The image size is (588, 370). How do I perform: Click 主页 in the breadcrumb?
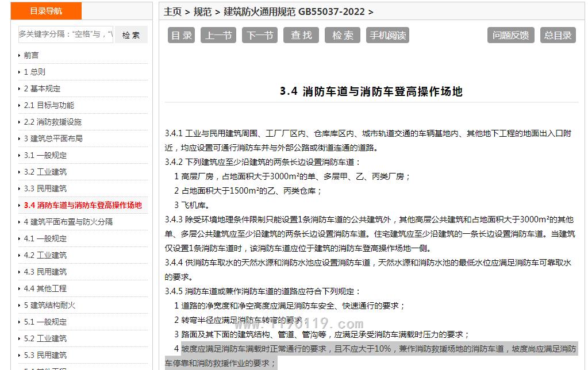tap(173, 12)
